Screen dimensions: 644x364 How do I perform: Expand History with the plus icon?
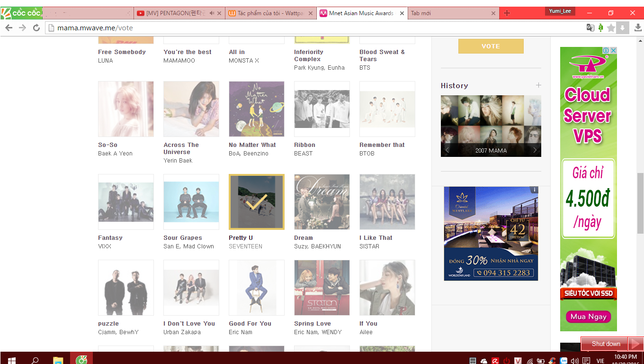tap(538, 85)
